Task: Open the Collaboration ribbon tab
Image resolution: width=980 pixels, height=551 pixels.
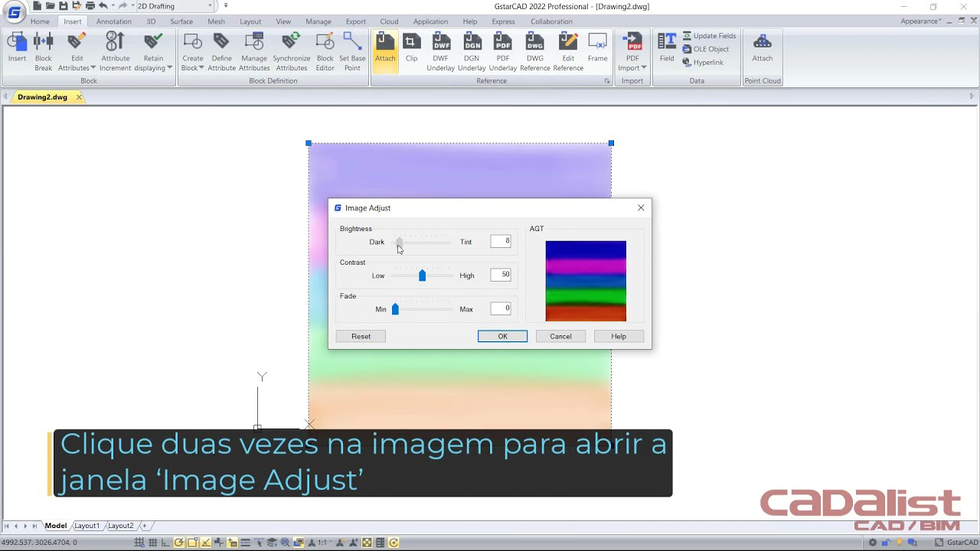Action: [551, 21]
